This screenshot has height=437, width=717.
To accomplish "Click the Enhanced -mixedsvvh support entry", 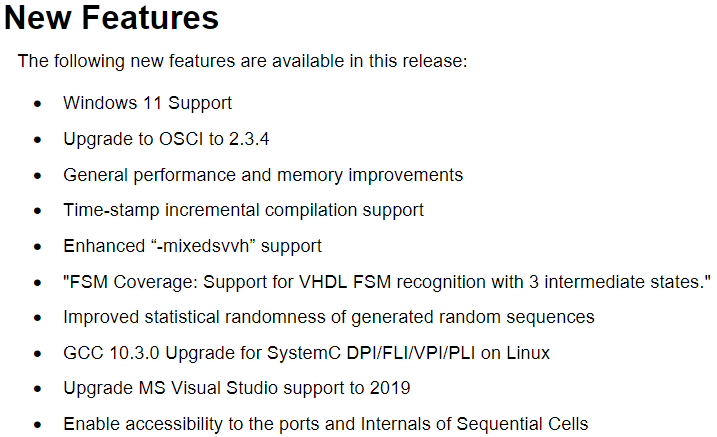I will [x=192, y=246].
